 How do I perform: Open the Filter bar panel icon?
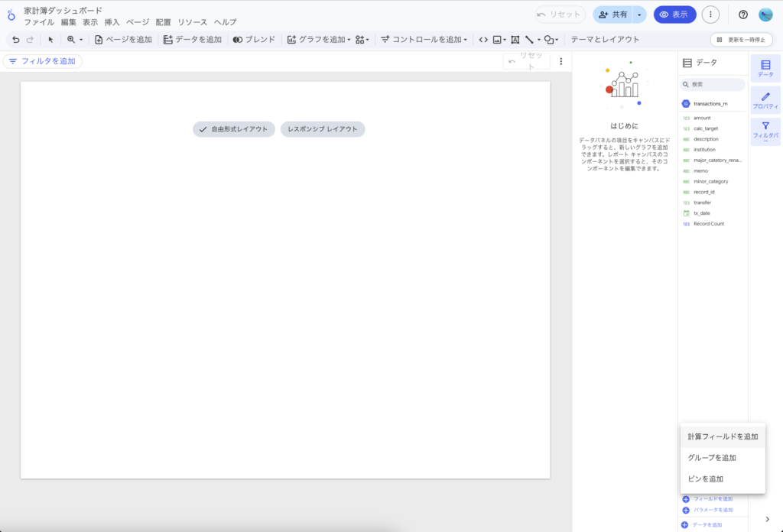765,131
